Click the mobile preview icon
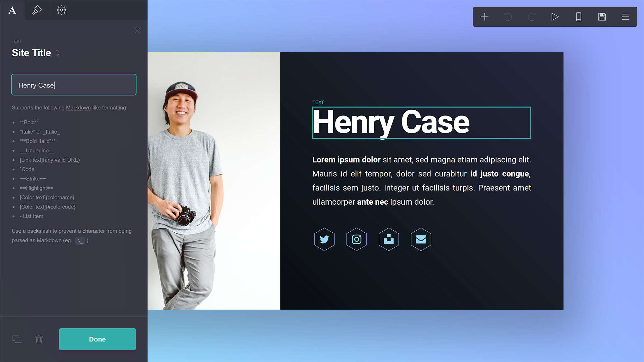644x362 pixels. [579, 16]
